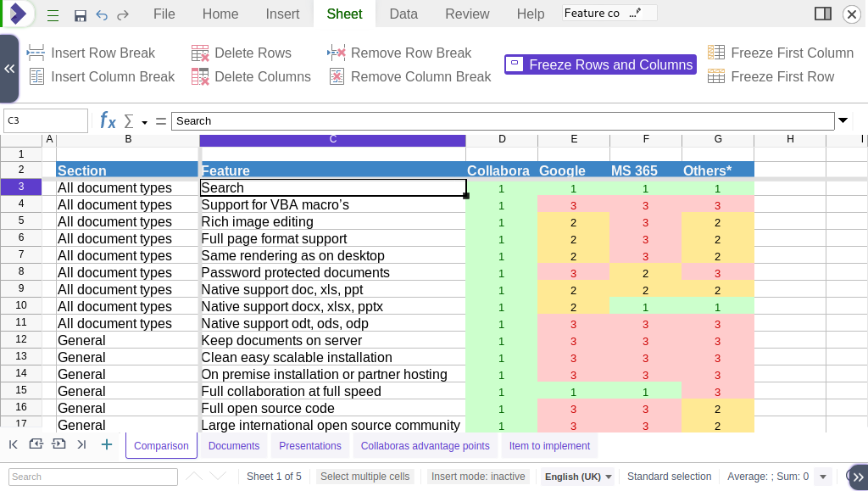Switch to the Documents sheet tab
868x491 pixels.
coord(234,446)
